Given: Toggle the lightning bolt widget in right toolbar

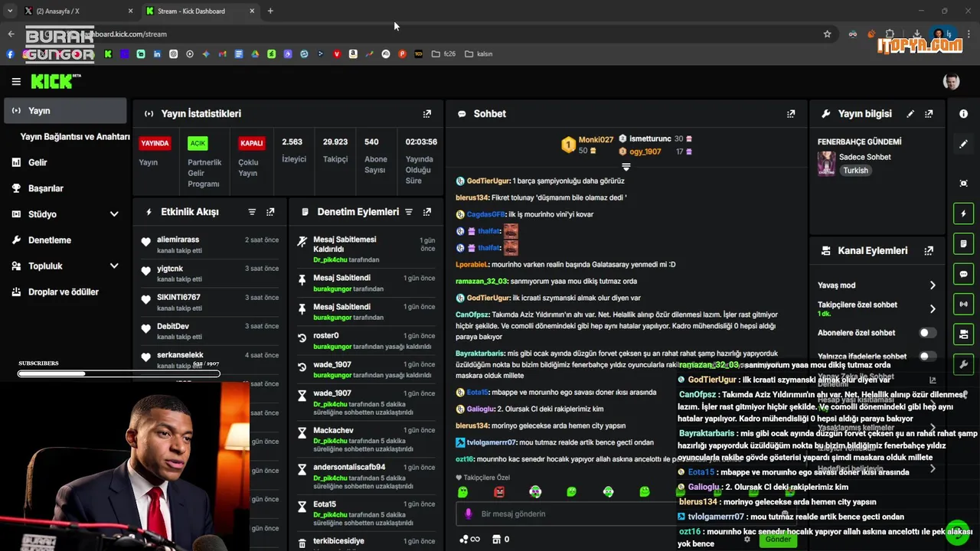Looking at the screenshot, I should (963, 214).
